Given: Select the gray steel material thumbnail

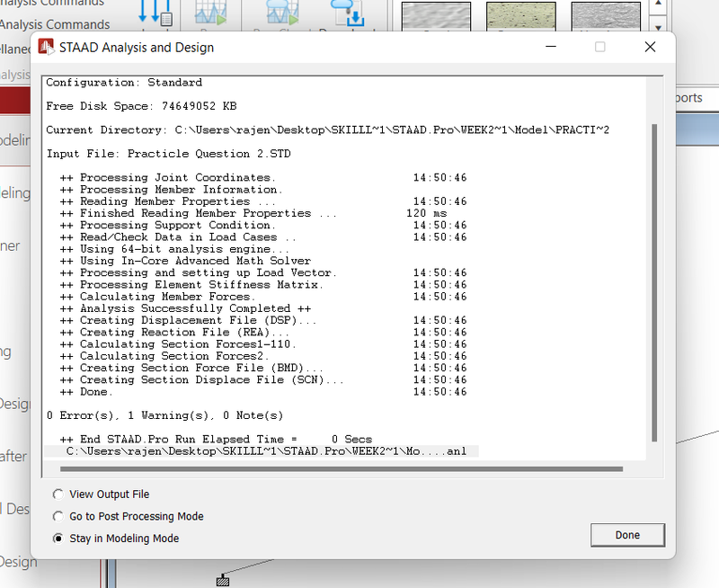Looking at the screenshot, I should pyautogui.click(x=436, y=16).
